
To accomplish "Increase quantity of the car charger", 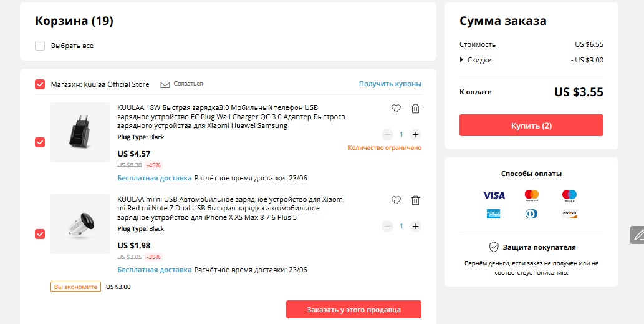I will [416, 226].
